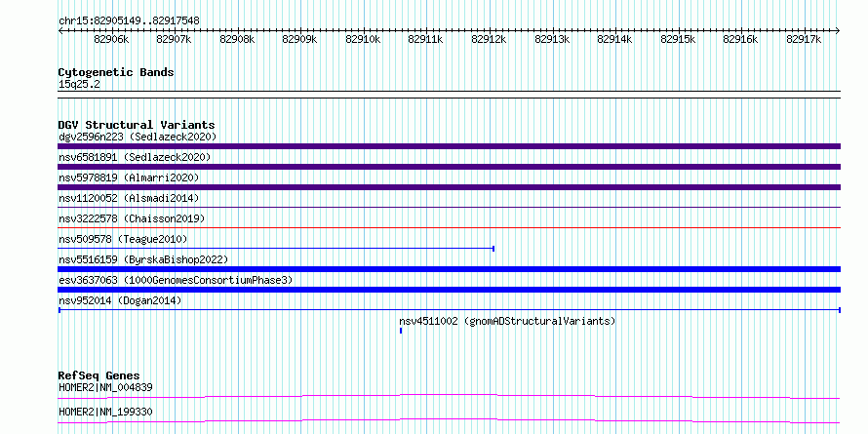Open variant nsv3222578 (Chaisson2019) label

tap(132, 218)
